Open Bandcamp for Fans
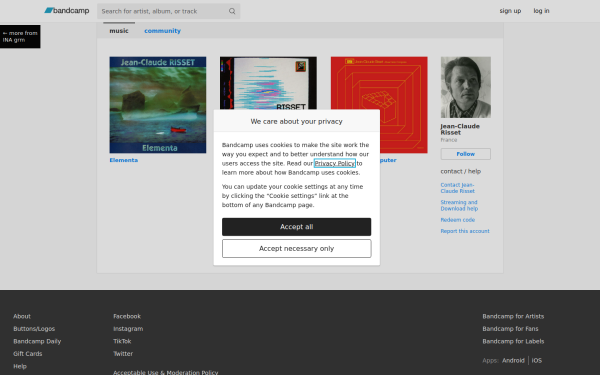 (510, 329)
